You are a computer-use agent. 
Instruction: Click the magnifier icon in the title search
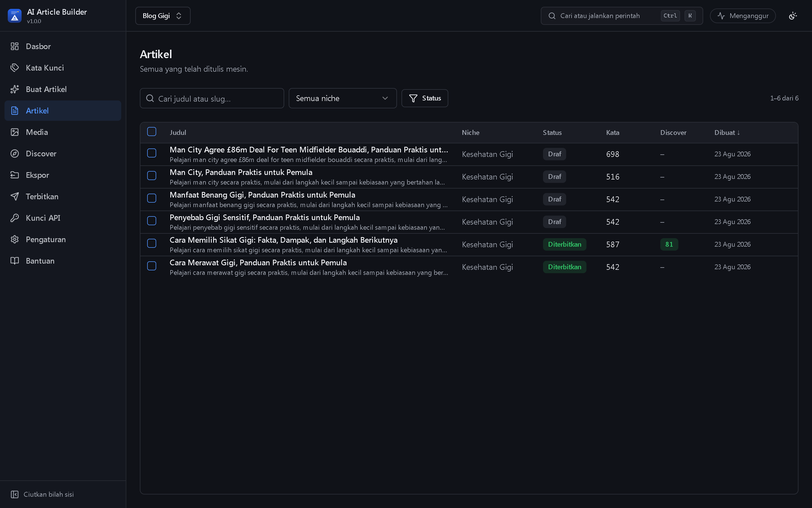coord(150,98)
